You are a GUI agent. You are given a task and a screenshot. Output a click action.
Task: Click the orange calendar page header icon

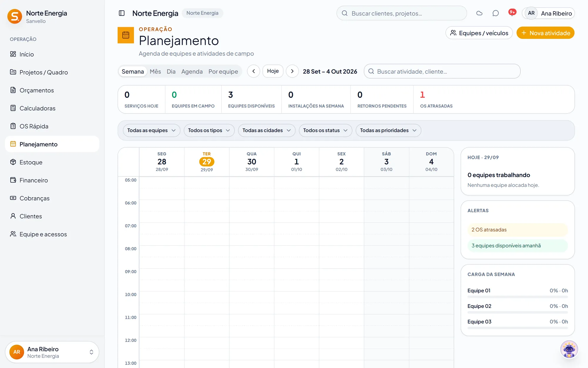(x=126, y=35)
